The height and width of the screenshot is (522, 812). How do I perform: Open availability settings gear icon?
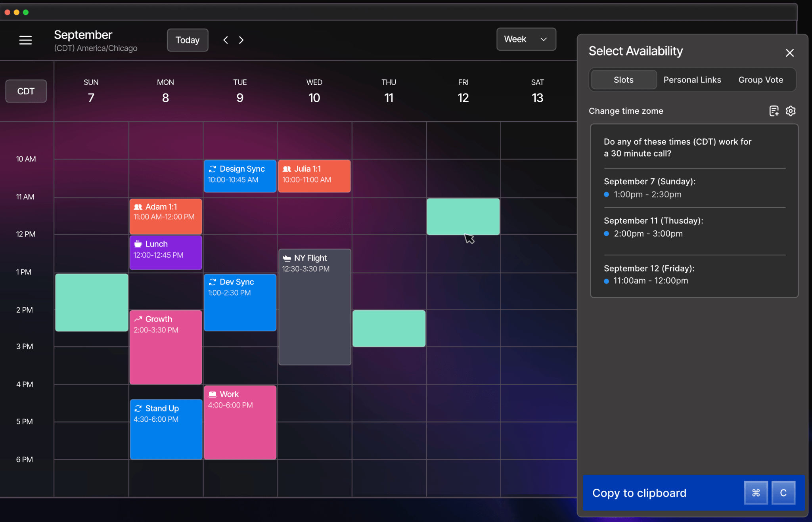(791, 111)
